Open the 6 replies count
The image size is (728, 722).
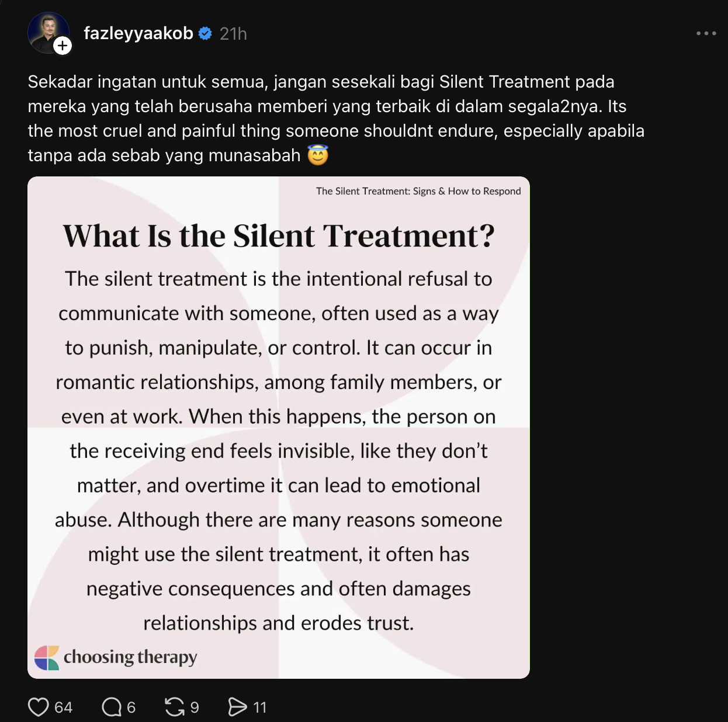pyautogui.click(x=131, y=707)
